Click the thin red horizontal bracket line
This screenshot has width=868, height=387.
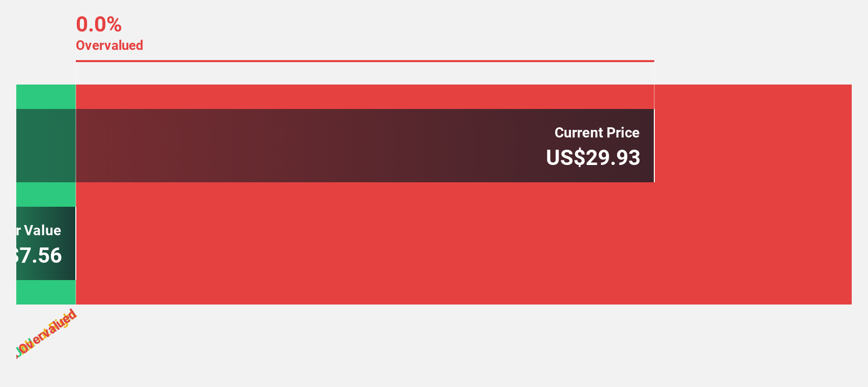click(x=365, y=61)
